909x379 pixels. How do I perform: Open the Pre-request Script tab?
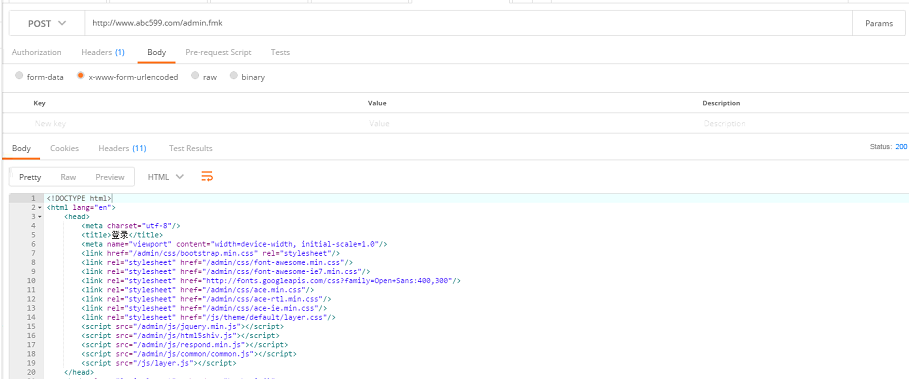(x=218, y=52)
